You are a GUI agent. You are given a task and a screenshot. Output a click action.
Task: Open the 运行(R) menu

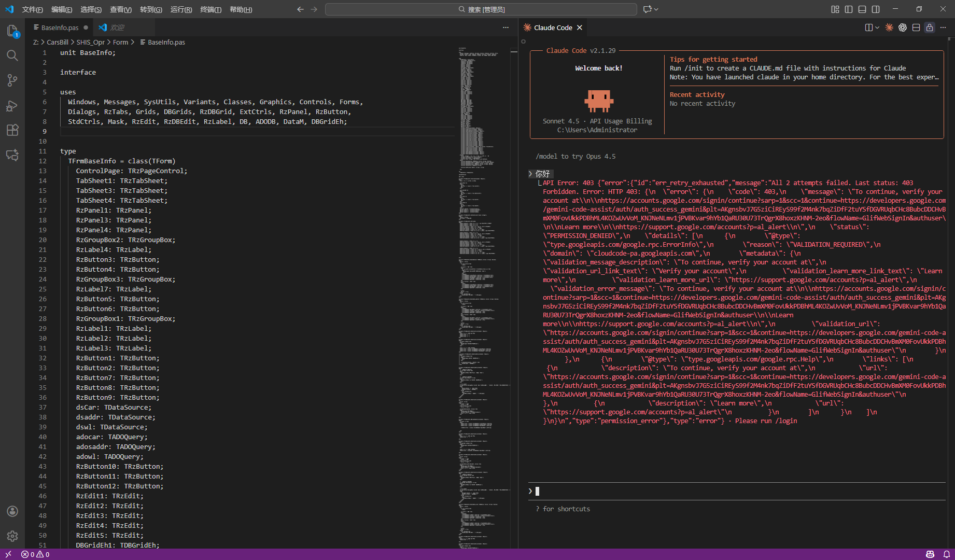(x=181, y=9)
